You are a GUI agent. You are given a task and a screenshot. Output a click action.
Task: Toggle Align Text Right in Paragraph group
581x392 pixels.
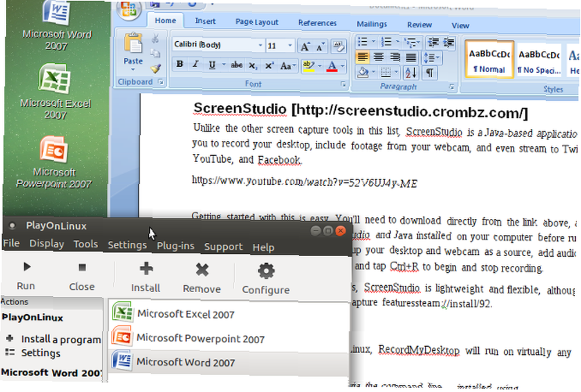click(x=394, y=58)
